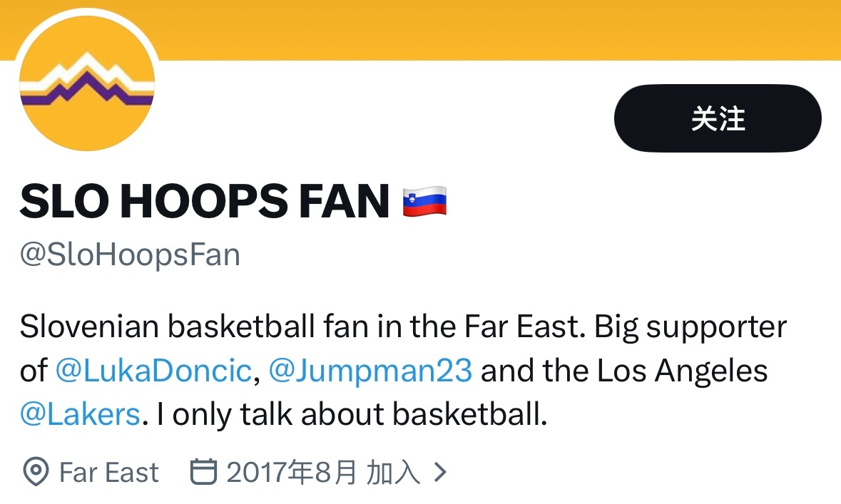
Task: Select the @SloHoopsFan handle text
Action: click(128, 255)
